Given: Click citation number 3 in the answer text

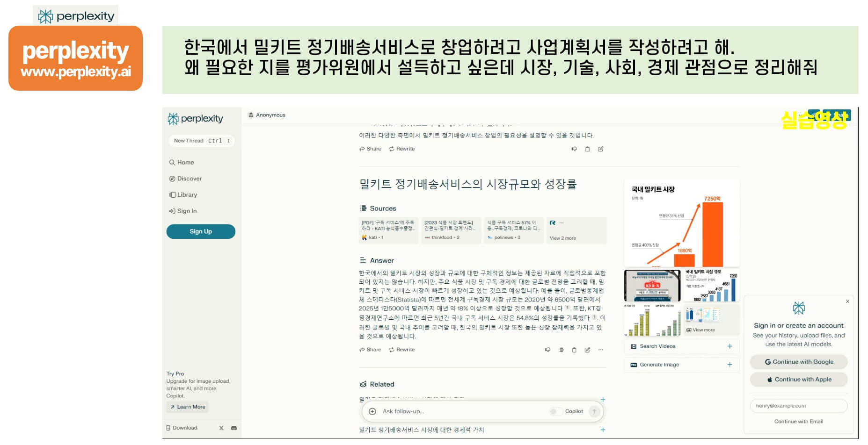Looking at the screenshot, I should click(x=594, y=317).
